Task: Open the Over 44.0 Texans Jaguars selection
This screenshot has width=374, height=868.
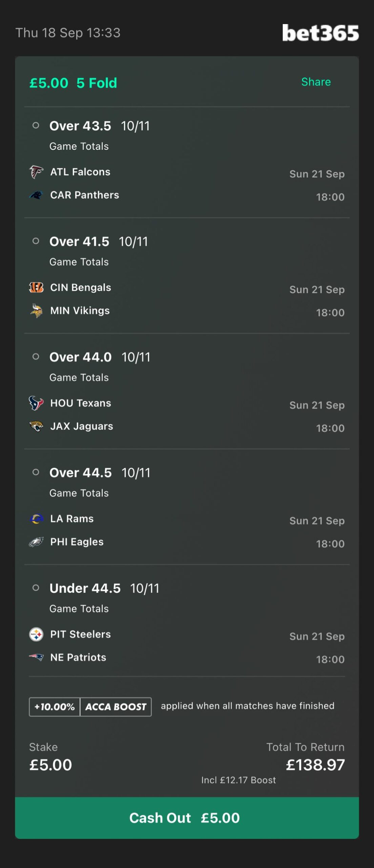Action: click(187, 391)
